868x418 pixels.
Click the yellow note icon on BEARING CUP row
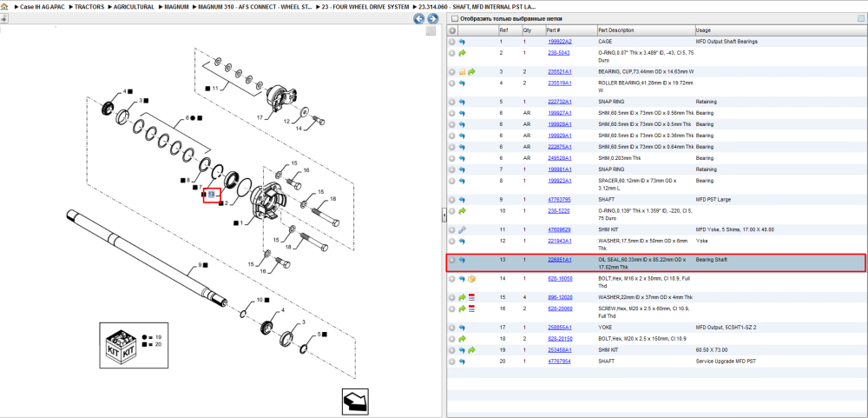click(463, 71)
